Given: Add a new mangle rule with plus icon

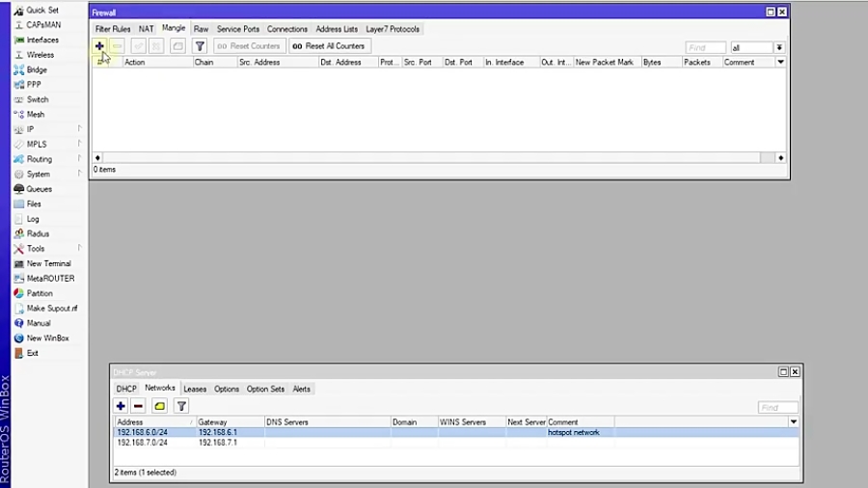Looking at the screenshot, I should point(99,46).
